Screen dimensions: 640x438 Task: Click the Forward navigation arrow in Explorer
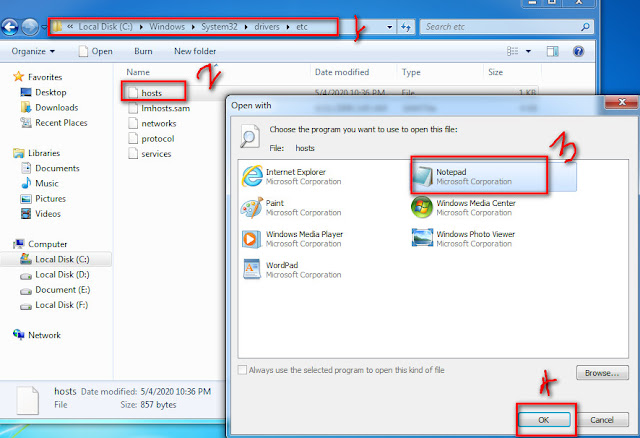(x=30, y=27)
